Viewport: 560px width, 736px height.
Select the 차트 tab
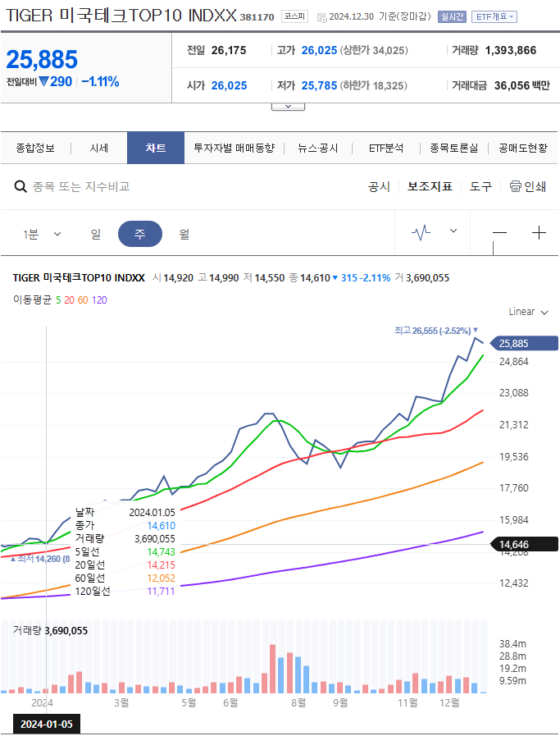pos(156,148)
